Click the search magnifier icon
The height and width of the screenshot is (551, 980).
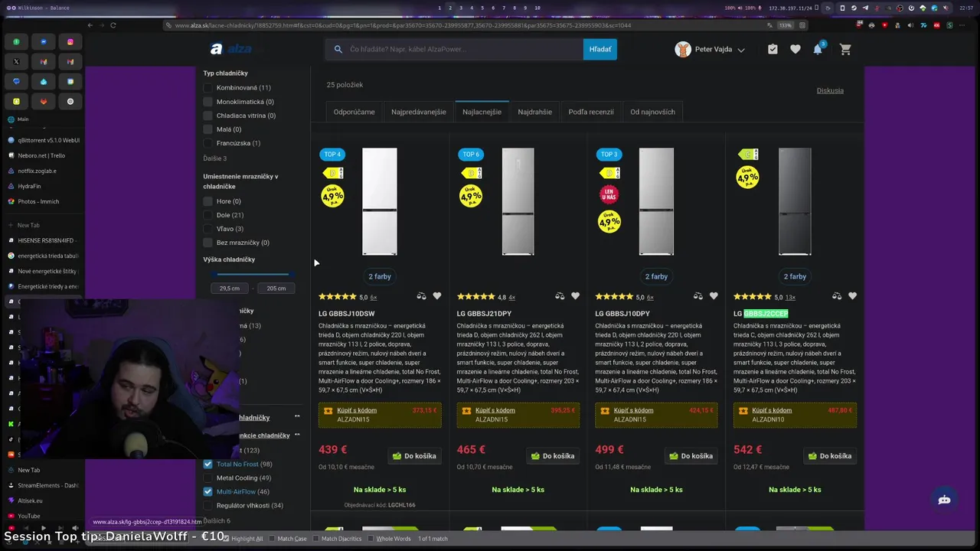pyautogui.click(x=338, y=49)
